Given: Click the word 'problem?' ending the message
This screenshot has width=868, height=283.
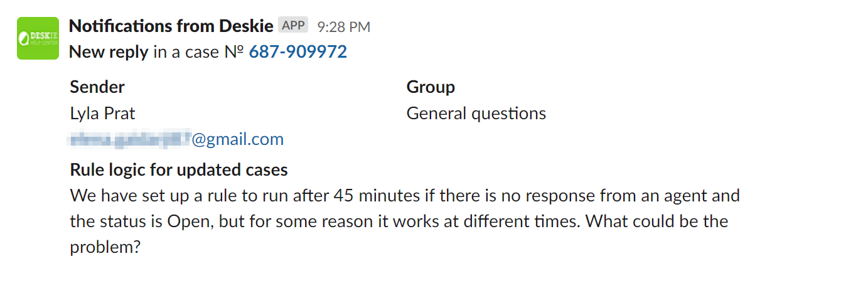Looking at the screenshot, I should click(104, 247).
